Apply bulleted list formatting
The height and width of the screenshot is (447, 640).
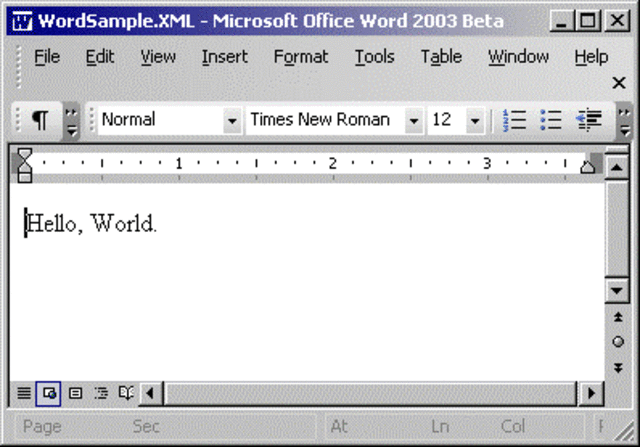(x=551, y=120)
